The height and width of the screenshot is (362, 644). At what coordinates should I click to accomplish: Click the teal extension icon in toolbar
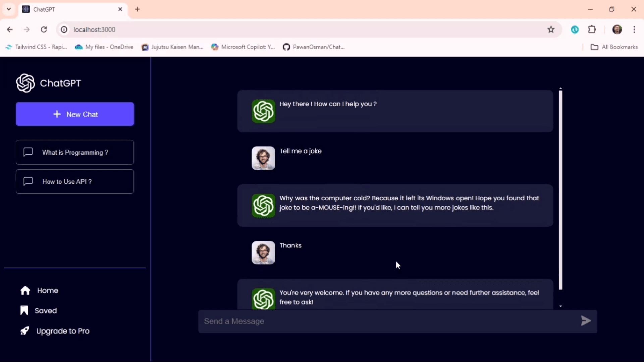pos(575,29)
